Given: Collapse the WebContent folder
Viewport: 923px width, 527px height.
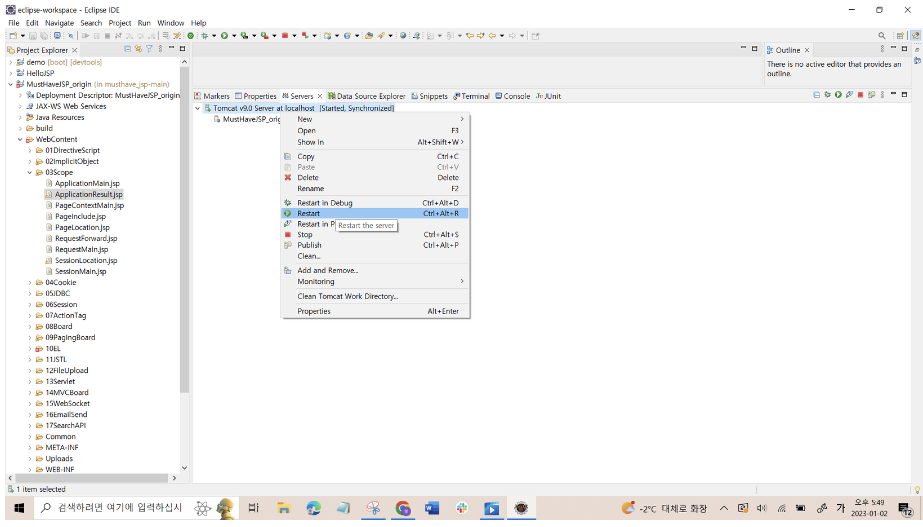Looking at the screenshot, I should tap(20, 140).
